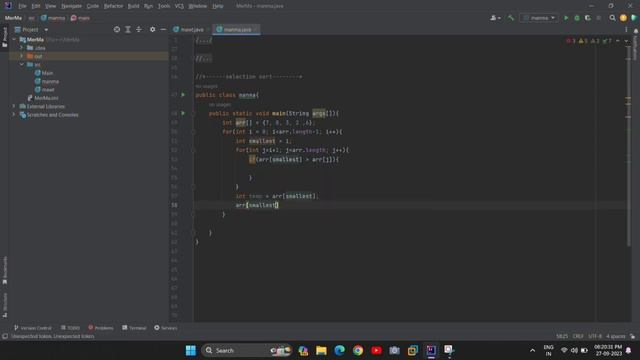Open Project panel gear options

click(152, 29)
